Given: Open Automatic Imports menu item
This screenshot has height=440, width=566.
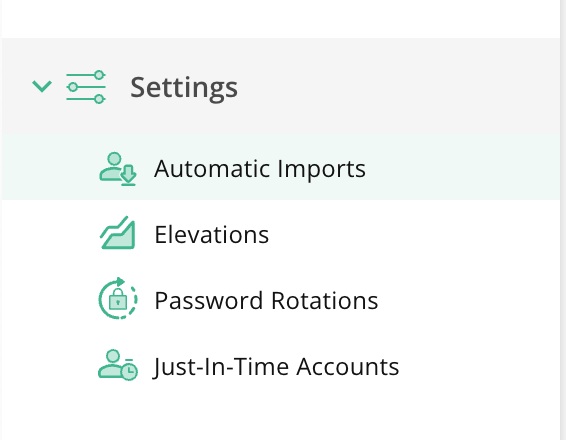Looking at the screenshot, I should [281, 167].
